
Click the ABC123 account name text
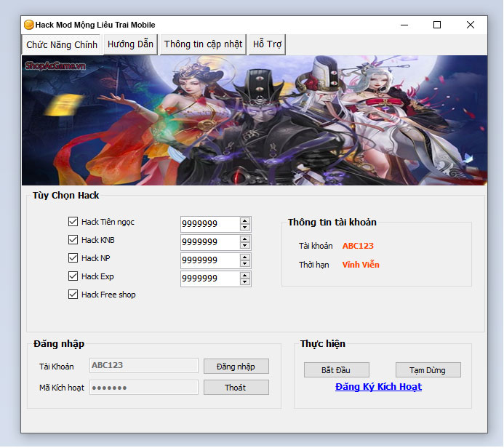pyautogui.click(x=358, y=246)
